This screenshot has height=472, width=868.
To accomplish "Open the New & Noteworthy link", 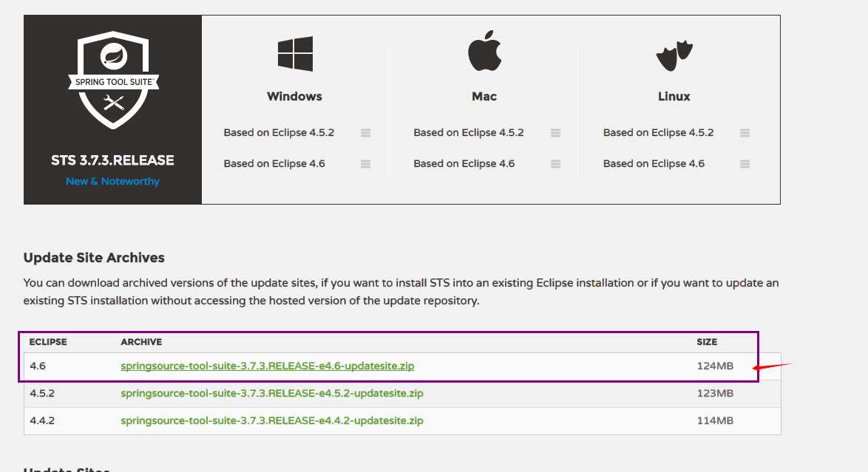I will coord(112,182).
